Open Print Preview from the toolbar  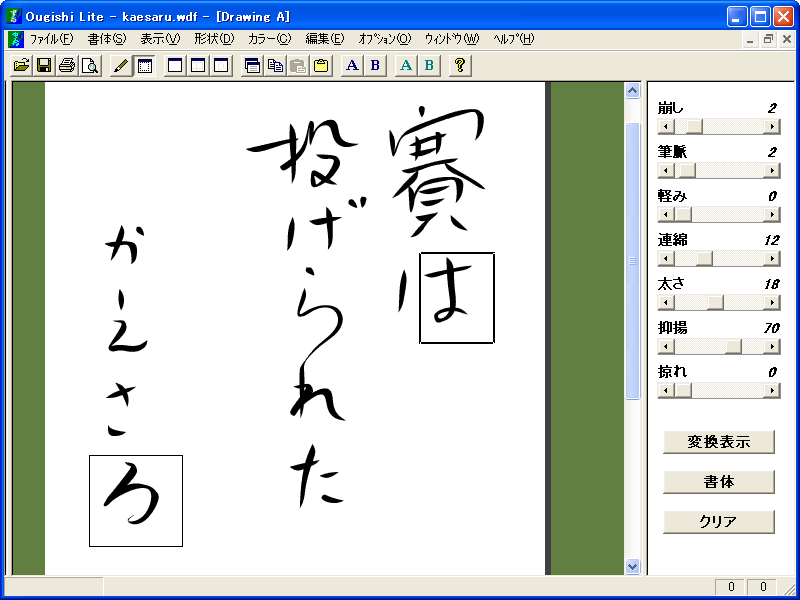pyautogui.click(x=90, y=66)
